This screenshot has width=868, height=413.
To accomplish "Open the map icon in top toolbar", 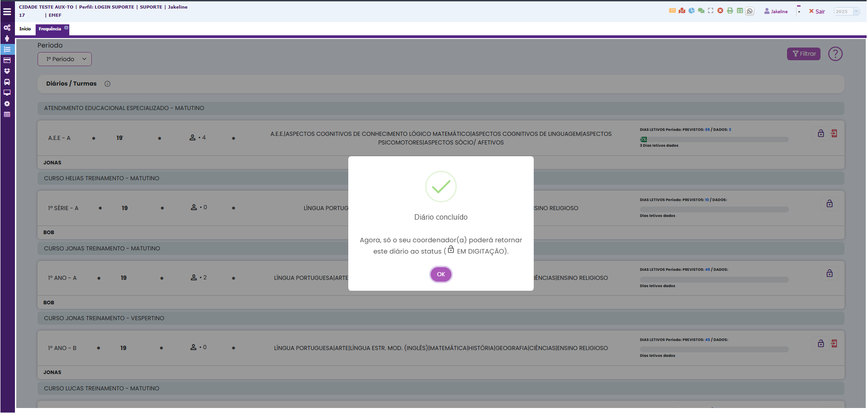I will (x=682, y=11).
